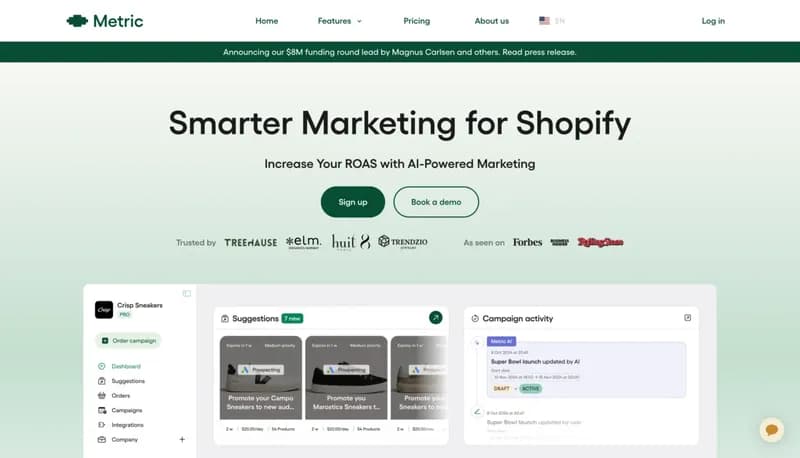Expand the Features dropdown
The image size is (800, 458).
tap(340, 21)
